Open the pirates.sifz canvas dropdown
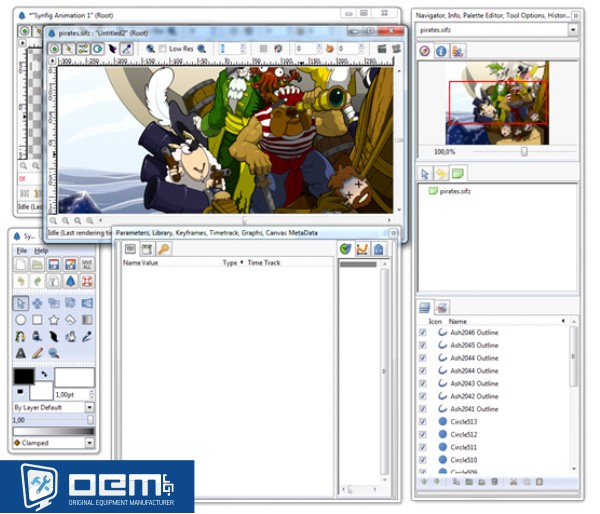600x514 pixels. (x=573, y=30)
